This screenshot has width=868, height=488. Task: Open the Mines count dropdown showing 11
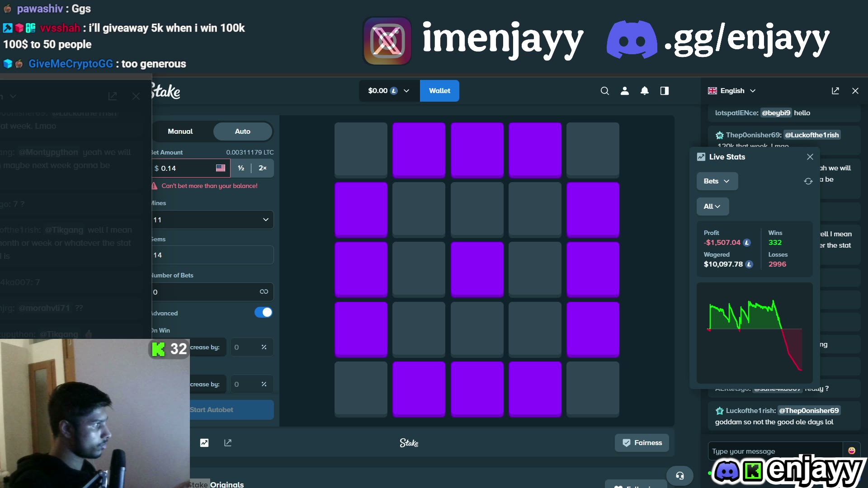click(x=212, y=220)
